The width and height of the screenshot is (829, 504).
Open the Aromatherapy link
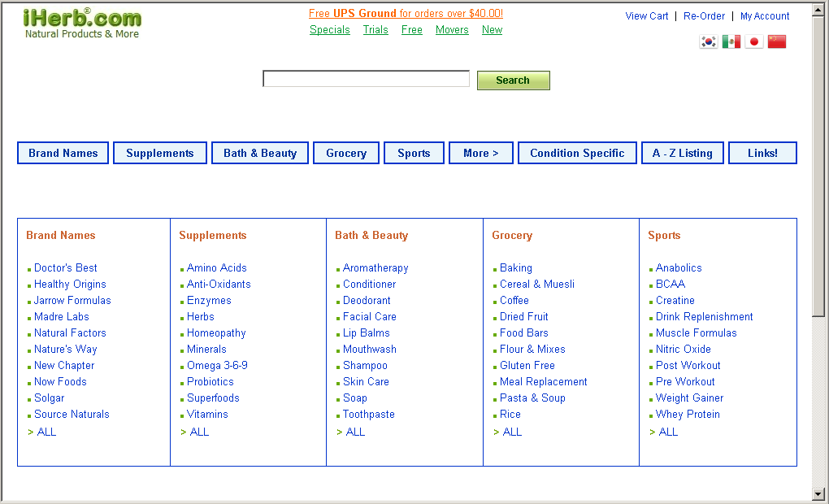pos(375,267)
